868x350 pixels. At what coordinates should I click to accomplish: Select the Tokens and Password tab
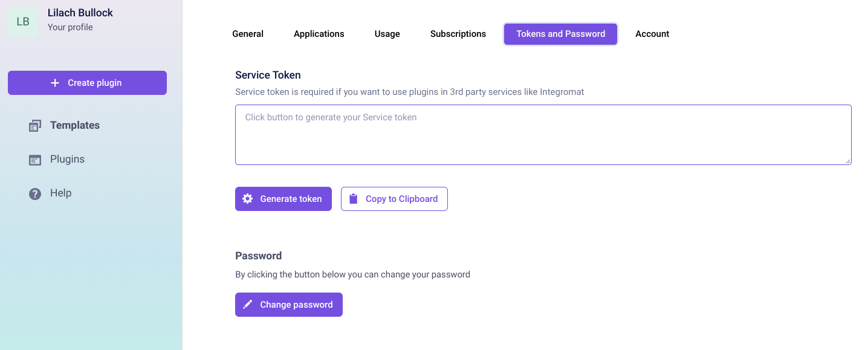560,34
